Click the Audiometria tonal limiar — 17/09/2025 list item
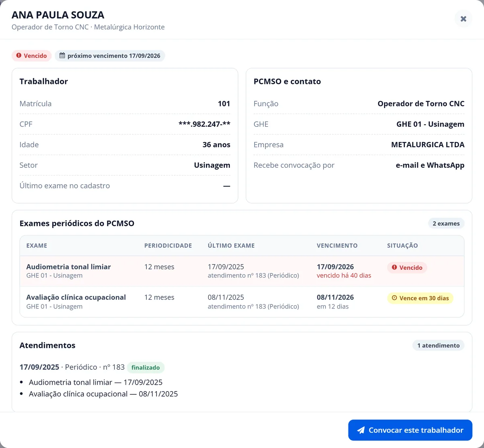Viewport: 484px width, 448px height. 96,382
